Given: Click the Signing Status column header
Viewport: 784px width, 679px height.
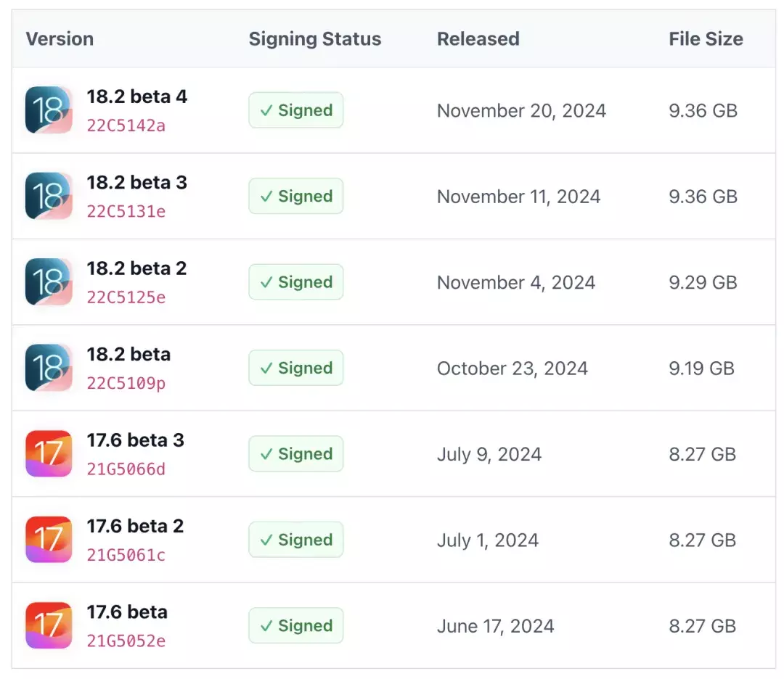Looking at the screenshot, I should [x=314, y=39].
